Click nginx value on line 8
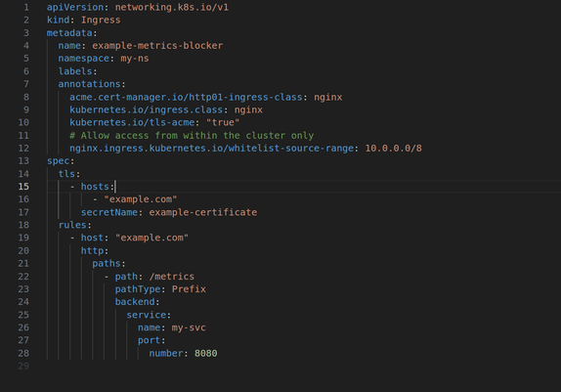This screenshot has height=392, width=561. click(328, 97)
